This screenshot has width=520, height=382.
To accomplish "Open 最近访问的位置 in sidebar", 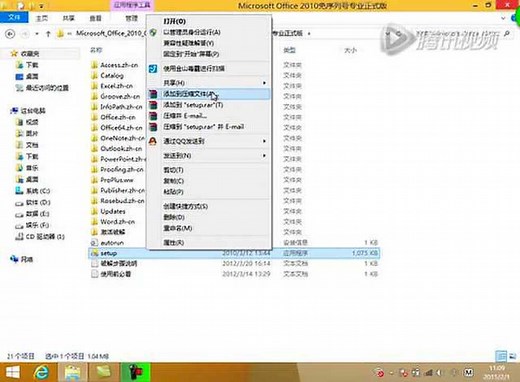I will tap(47, 88).
